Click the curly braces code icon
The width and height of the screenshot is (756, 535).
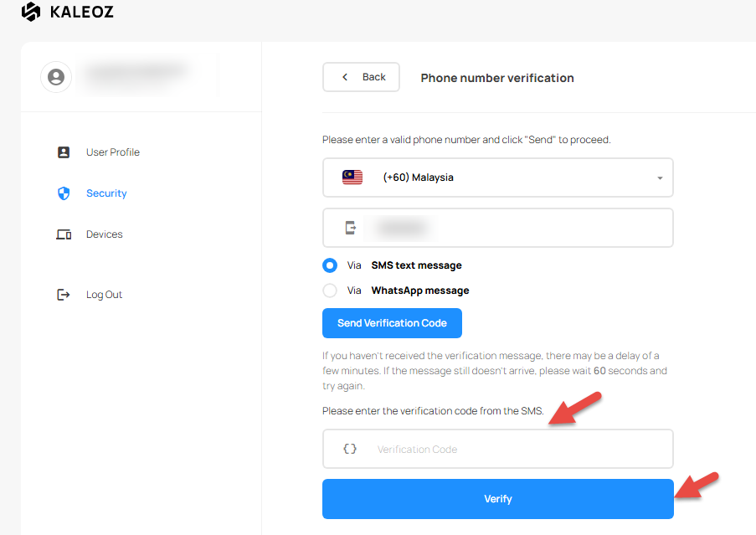[350, 449]
